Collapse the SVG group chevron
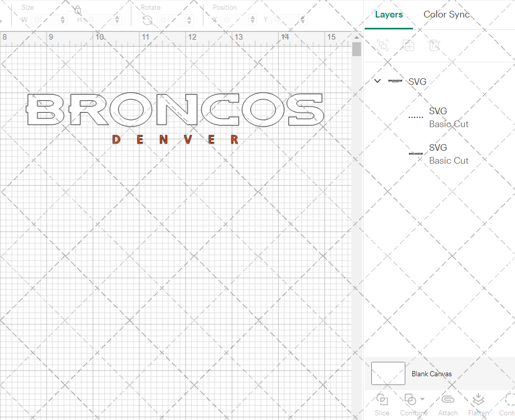This screenshot has height=420, width=515. click(377, 81)
